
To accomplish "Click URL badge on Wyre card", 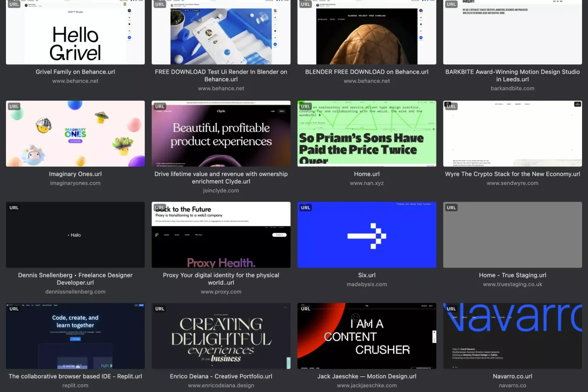I will (452, 107).
